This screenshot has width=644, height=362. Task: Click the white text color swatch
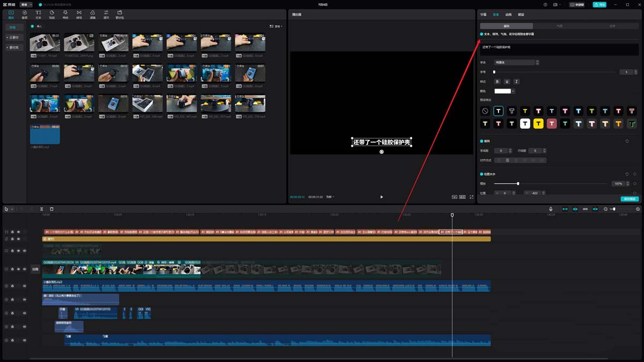502,91
